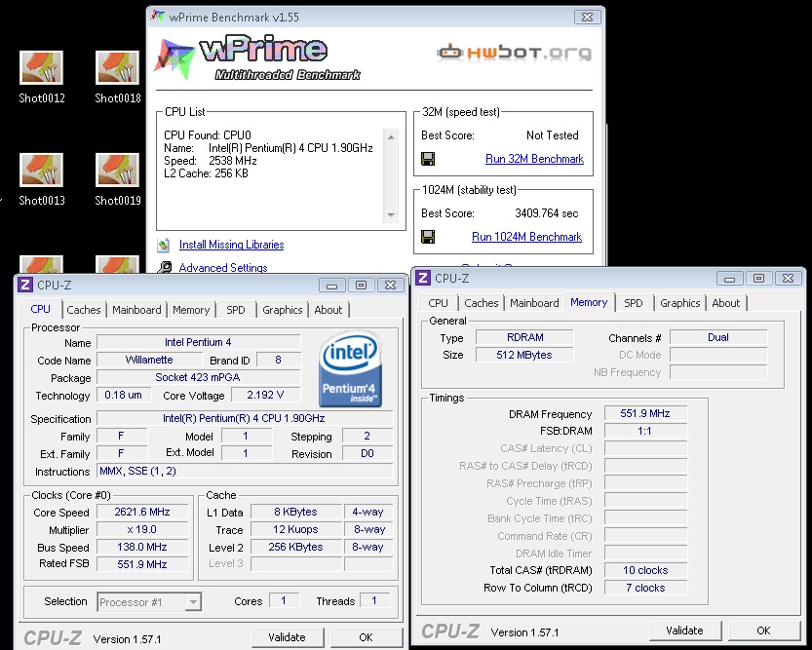Click the Core Speed value 2621.6 MHz
This screenshot has height=650, width=812.
pos(142,512)
